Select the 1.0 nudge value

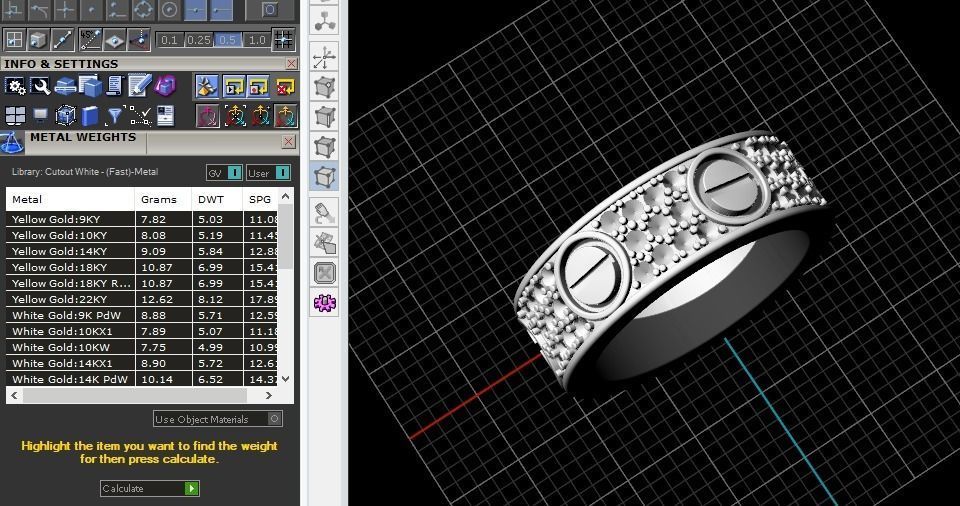coord(256,40)
